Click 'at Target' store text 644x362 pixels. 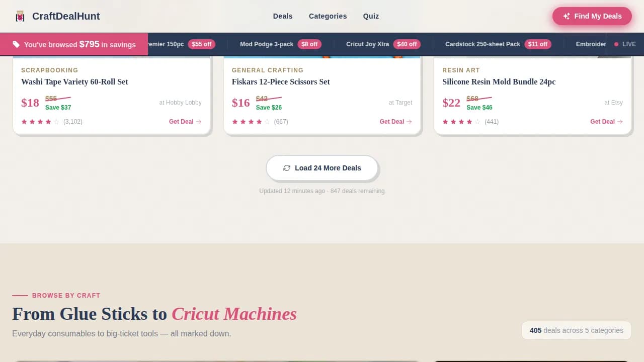tap(400, 103)
